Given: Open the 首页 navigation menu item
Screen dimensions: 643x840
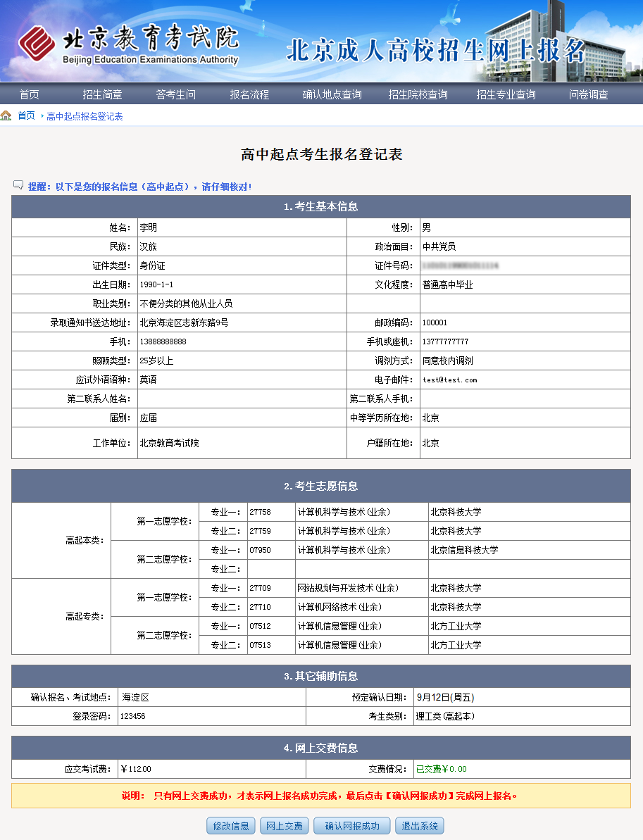Looking at the screenshot, I should [x=30, y=95].
